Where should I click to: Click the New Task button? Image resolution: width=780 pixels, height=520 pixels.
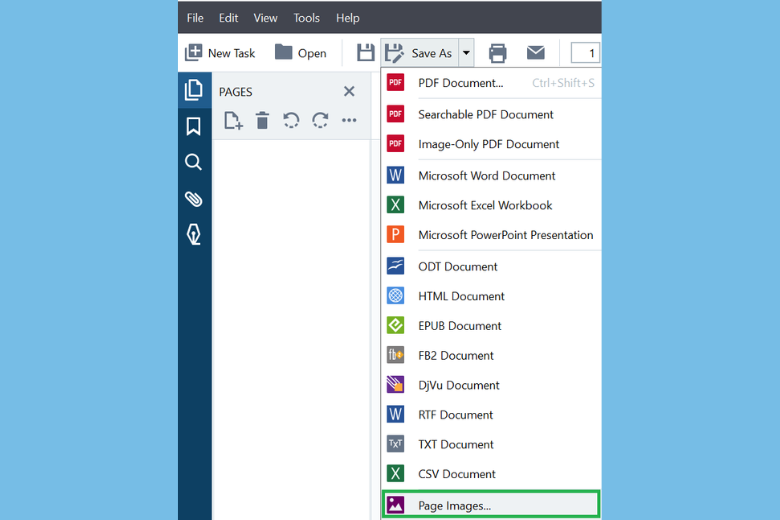click(219, 53)
